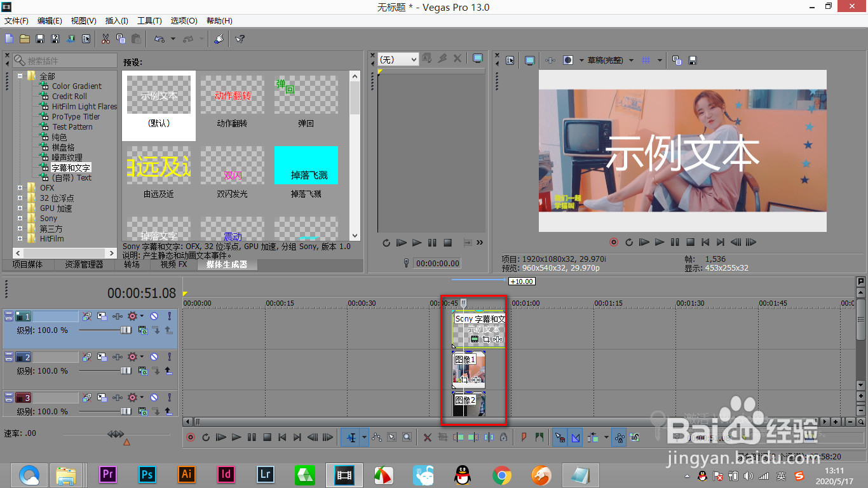
Task: Mute track 1 with circle-slash button
Action: coord(154,316)
